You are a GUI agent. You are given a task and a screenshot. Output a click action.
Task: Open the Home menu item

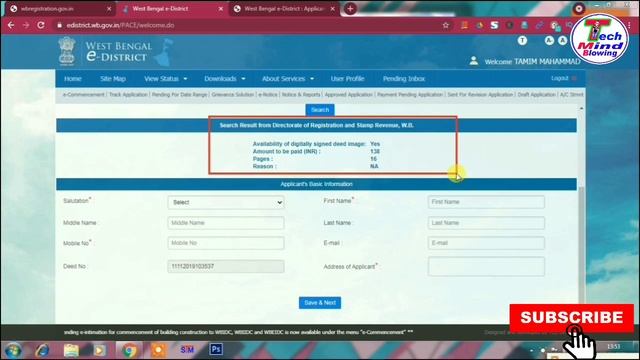tap(73, 79)
